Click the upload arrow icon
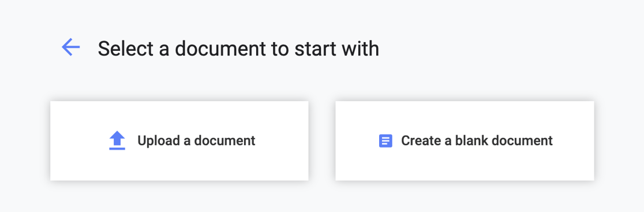 click(x=117, y=140)
